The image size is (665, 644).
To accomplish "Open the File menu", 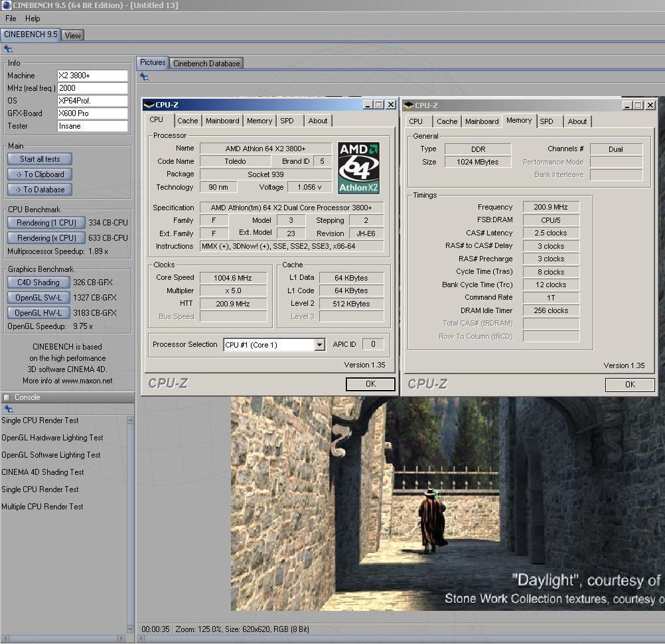I will 11,19.
